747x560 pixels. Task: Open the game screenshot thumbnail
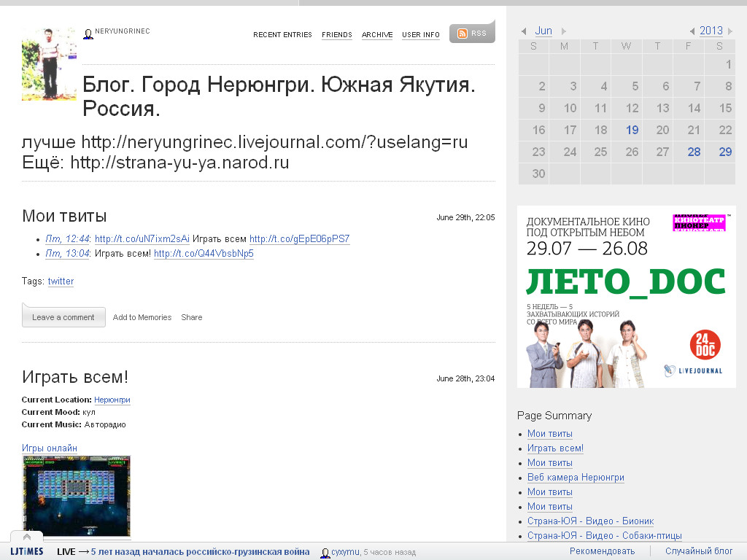(77, 496)
